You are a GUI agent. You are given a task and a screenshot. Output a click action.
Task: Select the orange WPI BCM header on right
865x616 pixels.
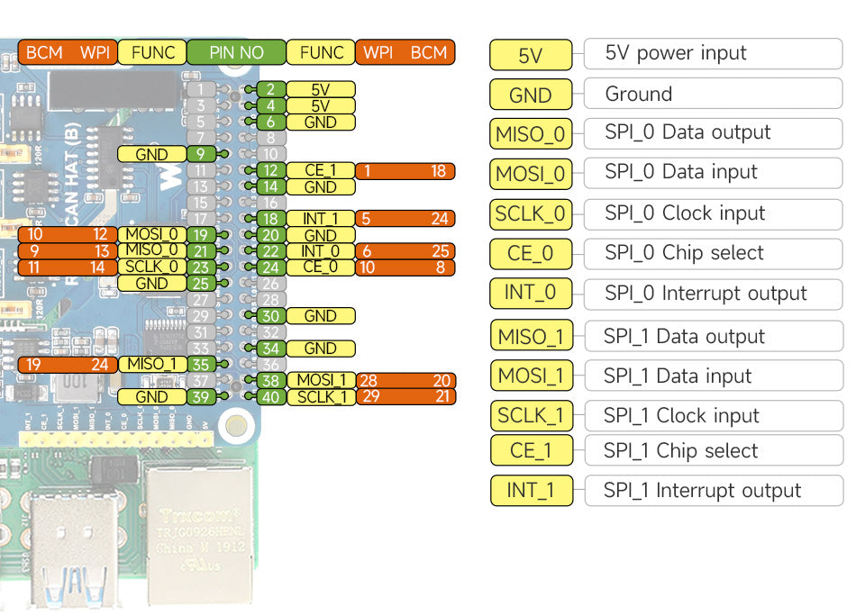tap(405, 52)
